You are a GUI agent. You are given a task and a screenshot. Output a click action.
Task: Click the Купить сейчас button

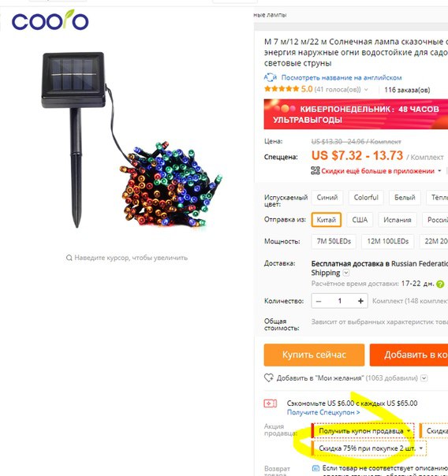tap(314, 355)
